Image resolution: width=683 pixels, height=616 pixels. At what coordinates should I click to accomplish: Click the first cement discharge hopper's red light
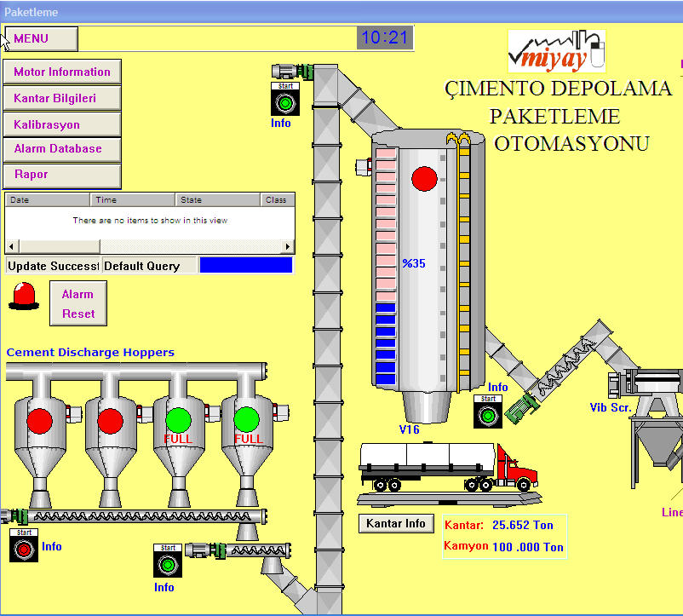click(39, 421)
